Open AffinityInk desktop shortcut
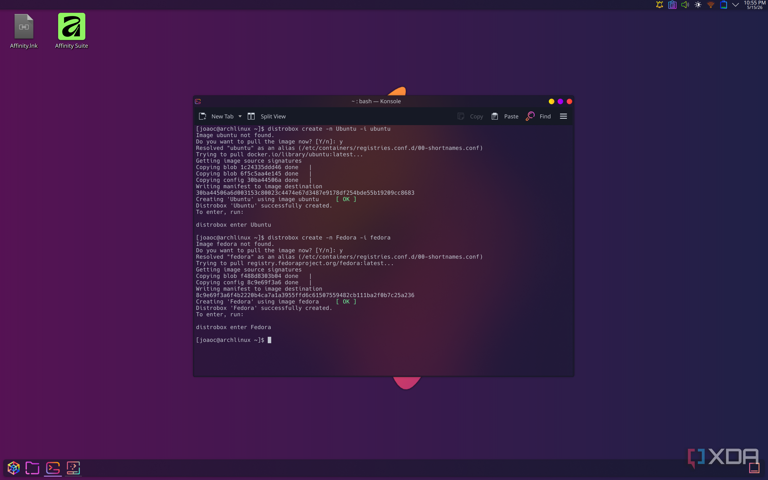This screenshot has width=768, height=480. (x=24, y=31)
